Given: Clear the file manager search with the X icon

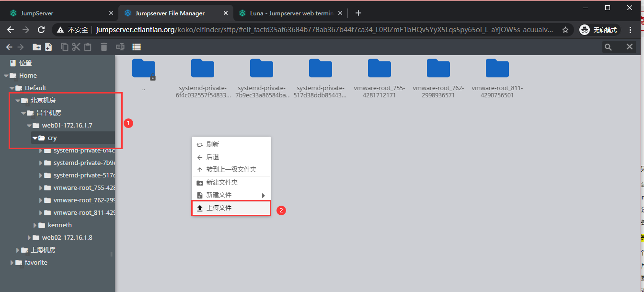Looking at the screenshot, I should coord(630,47).
